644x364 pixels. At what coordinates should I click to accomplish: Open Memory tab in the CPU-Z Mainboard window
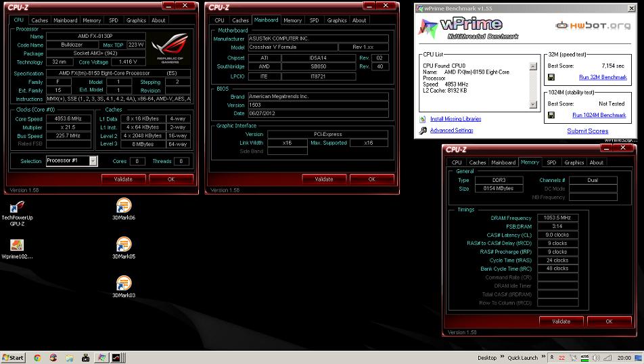292,20
